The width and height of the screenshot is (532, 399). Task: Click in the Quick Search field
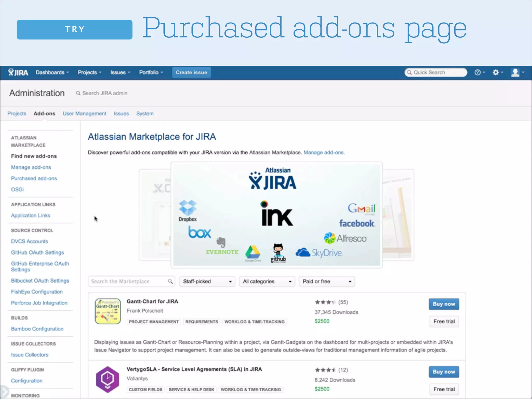[x=436, y=72]
